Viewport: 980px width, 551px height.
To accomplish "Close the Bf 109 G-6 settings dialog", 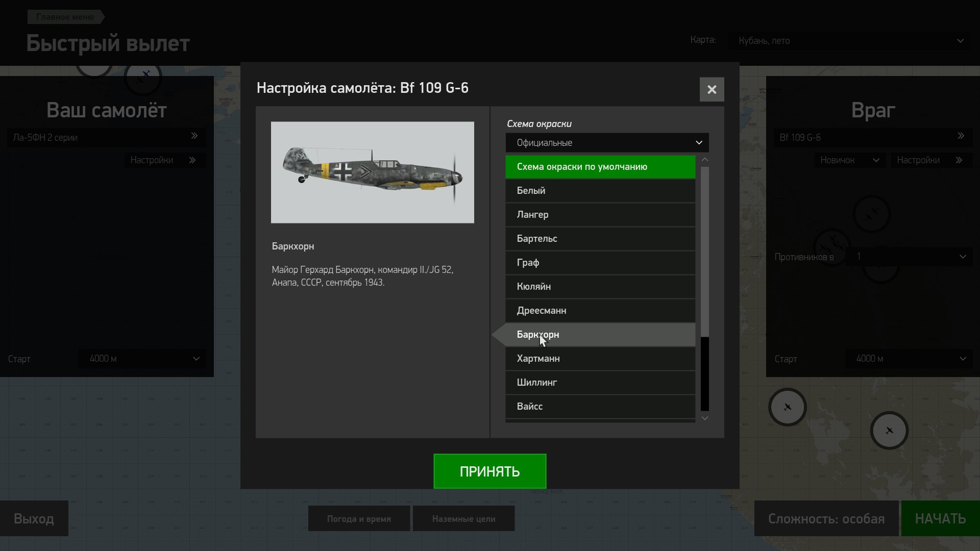I will coord(712,90).
